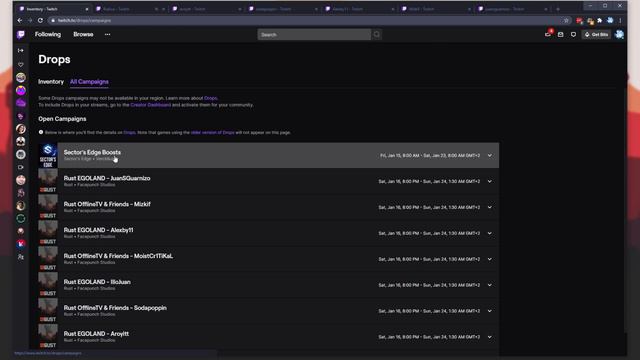Click the Twitch logo home icon

(21, 35)
